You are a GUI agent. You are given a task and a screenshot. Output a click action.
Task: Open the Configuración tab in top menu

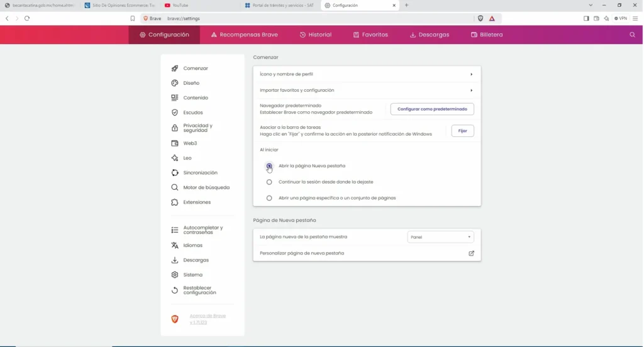click(164, 35)
